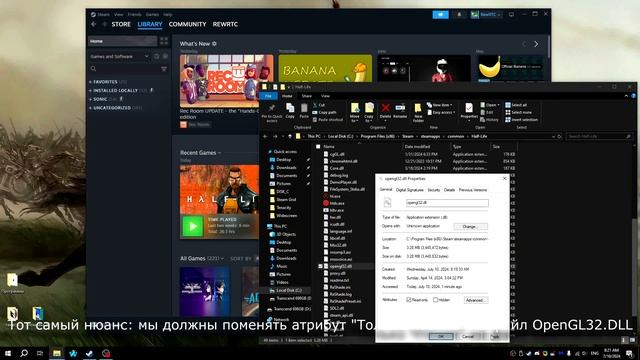Switch to the Explorer View tab
The image size is (640, 360).
click(325, 96)
